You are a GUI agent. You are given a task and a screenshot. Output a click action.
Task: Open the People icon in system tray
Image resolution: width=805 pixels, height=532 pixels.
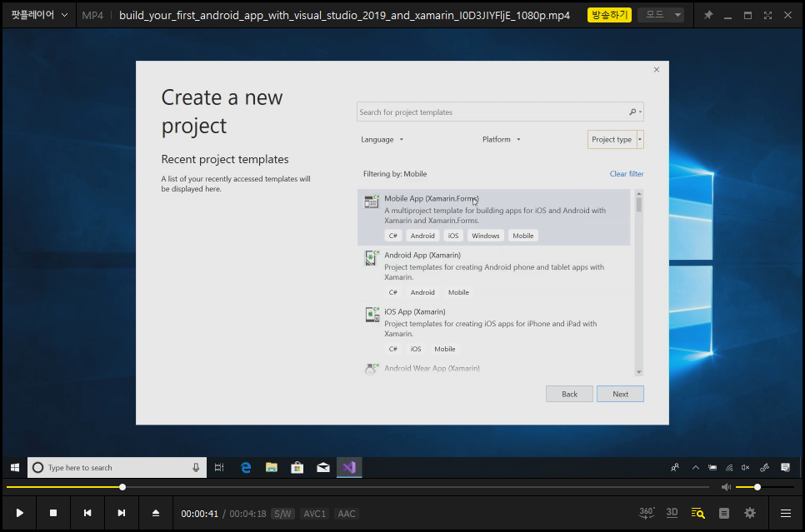(675, 467)
